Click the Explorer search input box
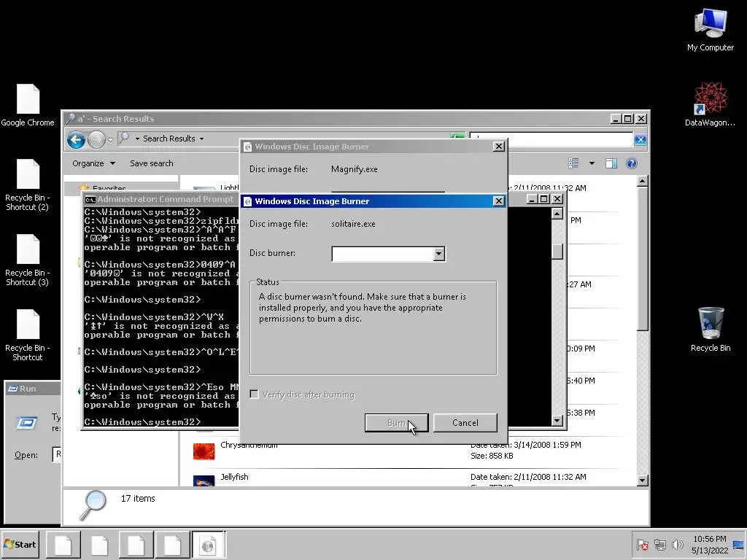This screenshot has height=560, width=747. pos(551,139)
